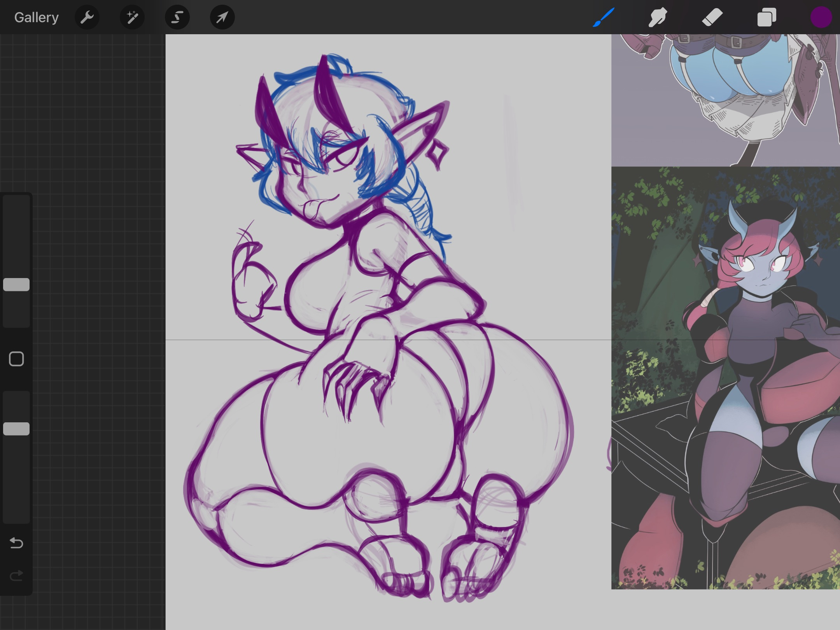The image size is (840, 630).
Task: Click the pink-haired demon reference image
Action: click(726, 378)
